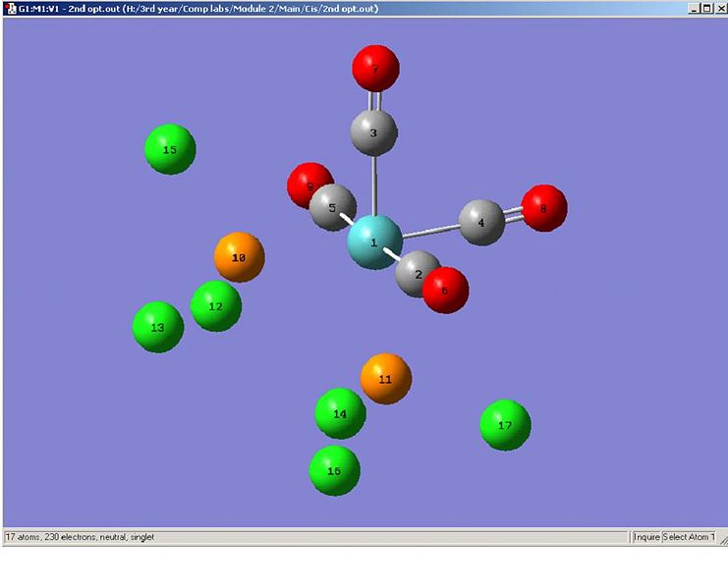Select green atom 15

(170, 149)
